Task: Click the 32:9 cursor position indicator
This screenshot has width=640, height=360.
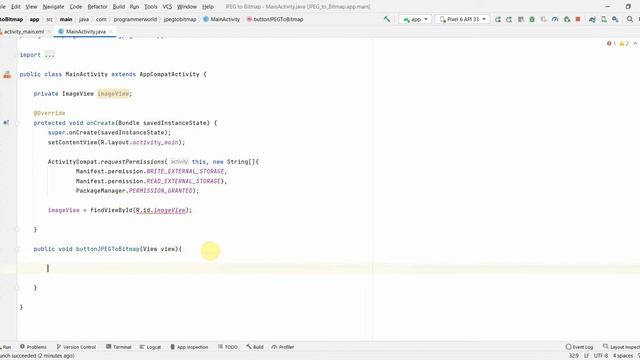Action: pos(573,356)
